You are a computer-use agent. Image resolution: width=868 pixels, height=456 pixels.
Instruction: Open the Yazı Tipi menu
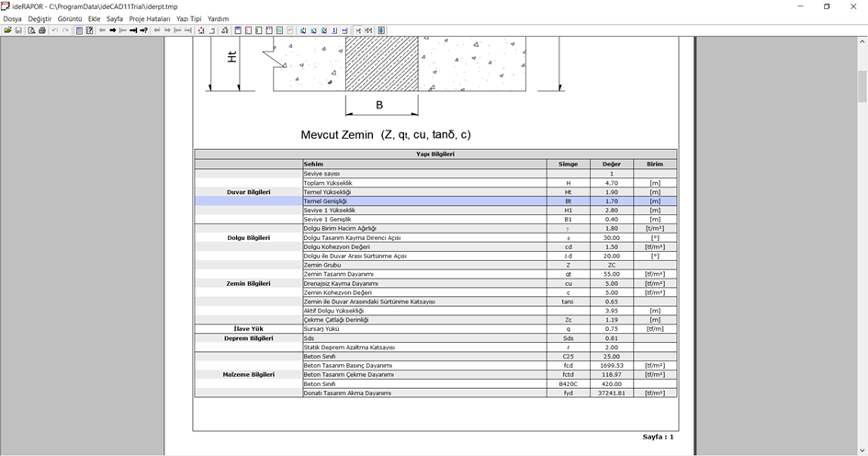(189, 18)
